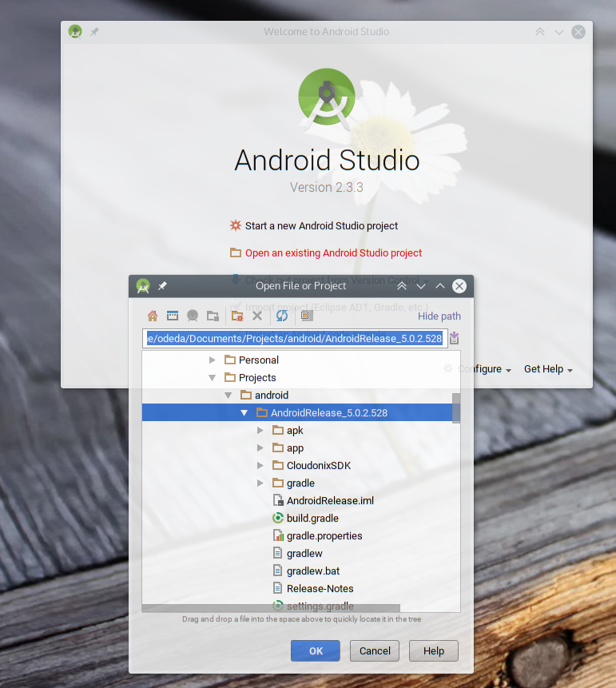
Task: Click the Hide path link
Action: (x=439, y=316)
